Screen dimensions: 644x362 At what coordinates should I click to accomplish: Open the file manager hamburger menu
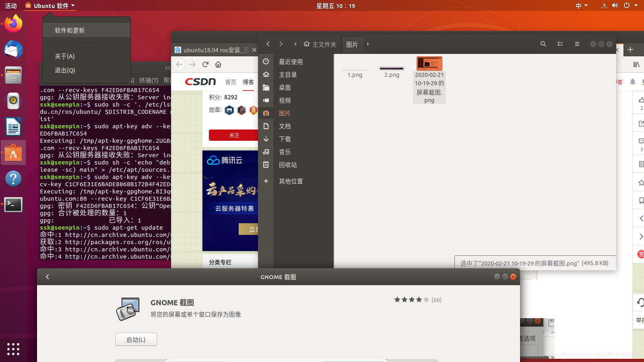[577, 44]
